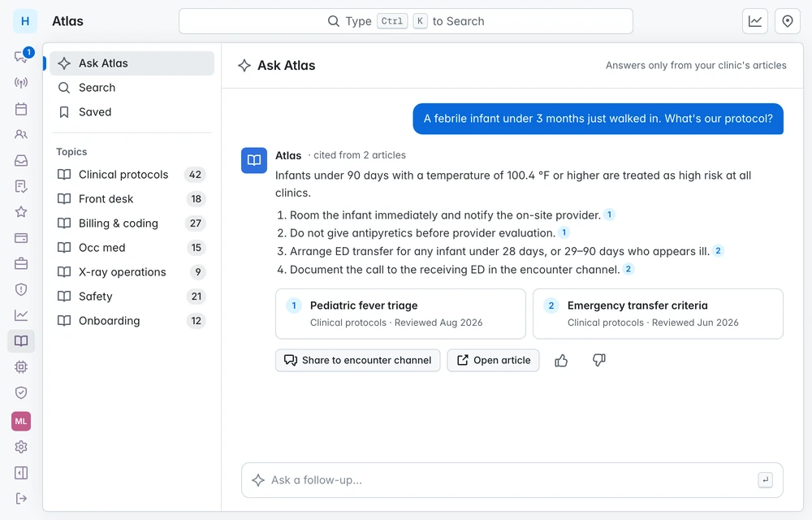Open the Onboarding topic
This screenshot has height=520, width=812.
(132, 321)
